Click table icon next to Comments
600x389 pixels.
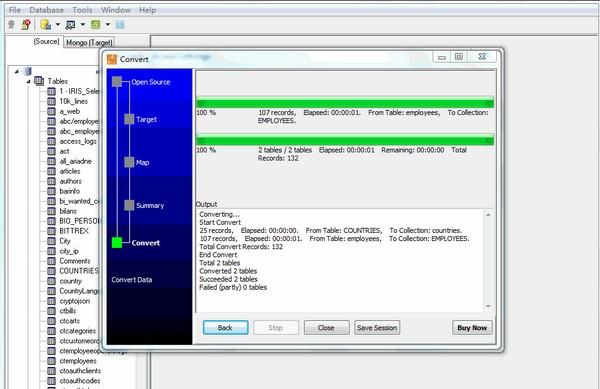[52, 261]
